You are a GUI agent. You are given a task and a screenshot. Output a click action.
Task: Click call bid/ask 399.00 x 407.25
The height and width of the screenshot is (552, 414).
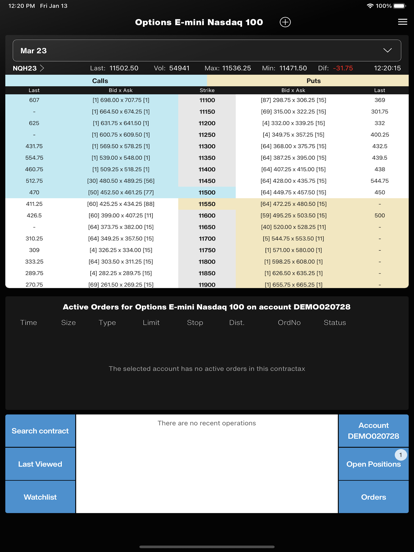pyautogui.click(x=121, y=215)
